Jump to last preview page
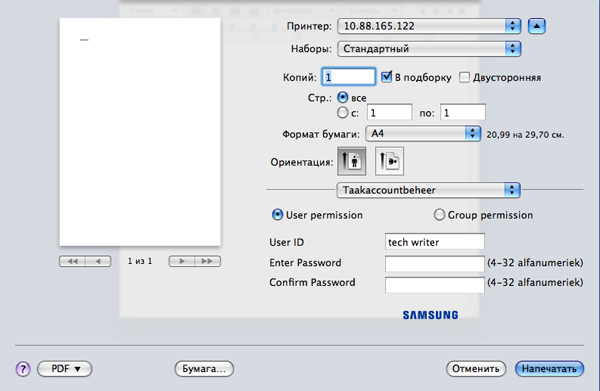 (208, 261)
